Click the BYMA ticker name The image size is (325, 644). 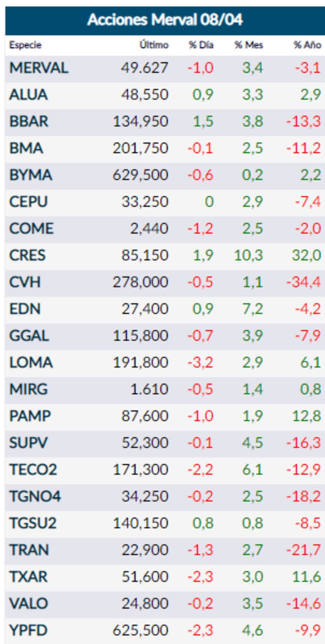click(30, 175)
